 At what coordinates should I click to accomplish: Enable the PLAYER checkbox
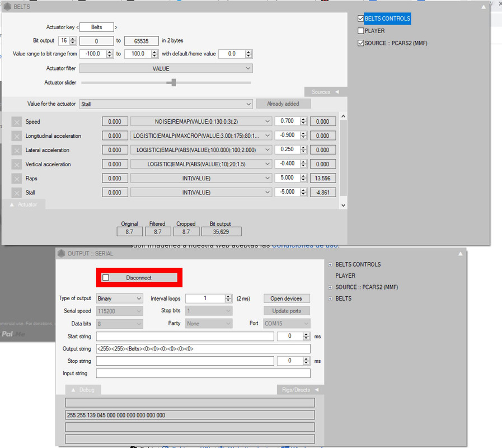[361, 31]
